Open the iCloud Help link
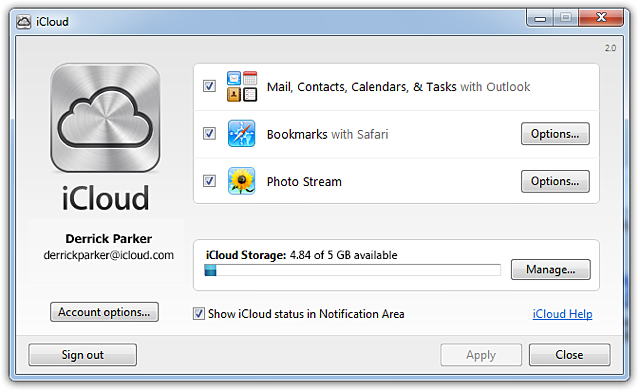Screen dimensions: 640x392 (x=562, y=314)
